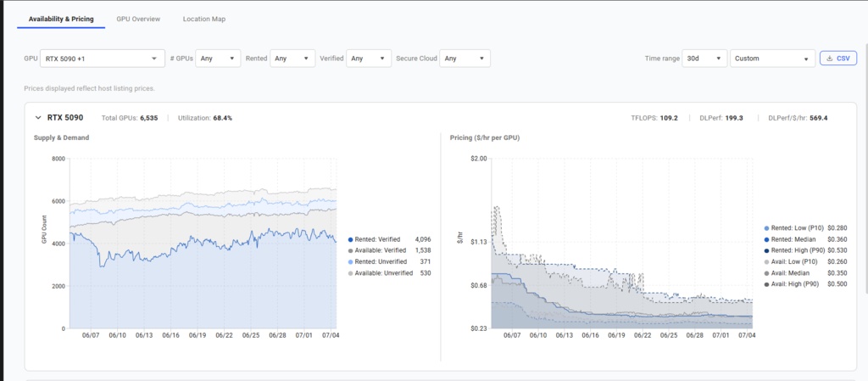
Task: Open the Verified filter dropdown
Action: click(369, 59)
